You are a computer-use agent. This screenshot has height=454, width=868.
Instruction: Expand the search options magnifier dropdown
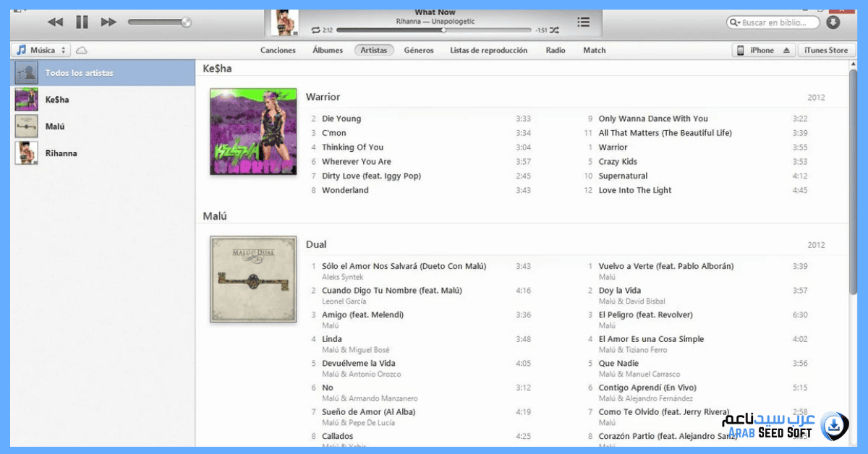736,23
